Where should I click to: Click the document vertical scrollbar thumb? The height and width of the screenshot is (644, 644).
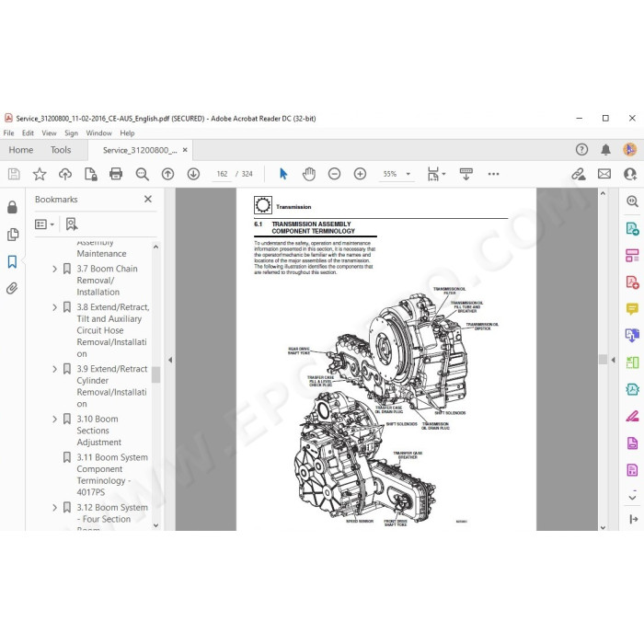(603, 359)
